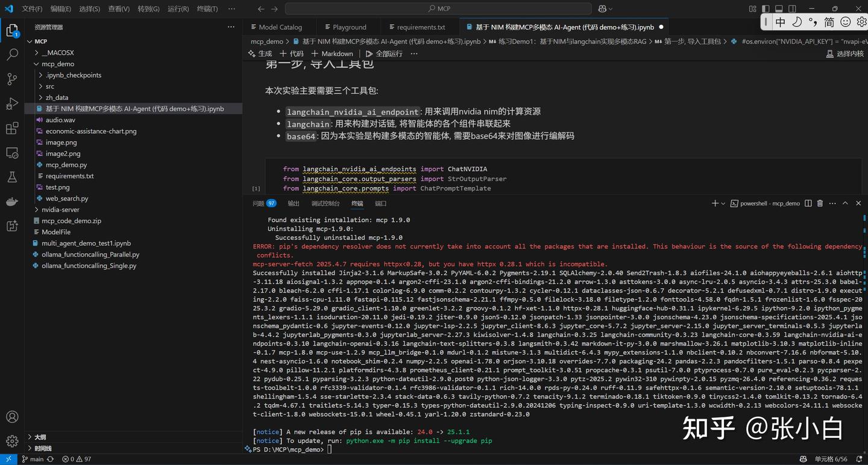Click the 生成 button in notebook toolbar
The image size is (868, 465).
click(260, 54)
